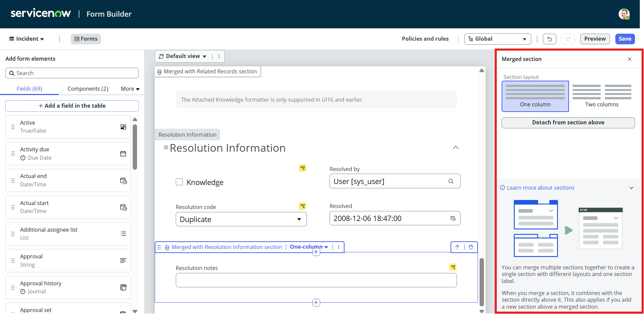This screenshot has height=314, width=644.
Task: Click the Search form elements field
Action: 72,73
